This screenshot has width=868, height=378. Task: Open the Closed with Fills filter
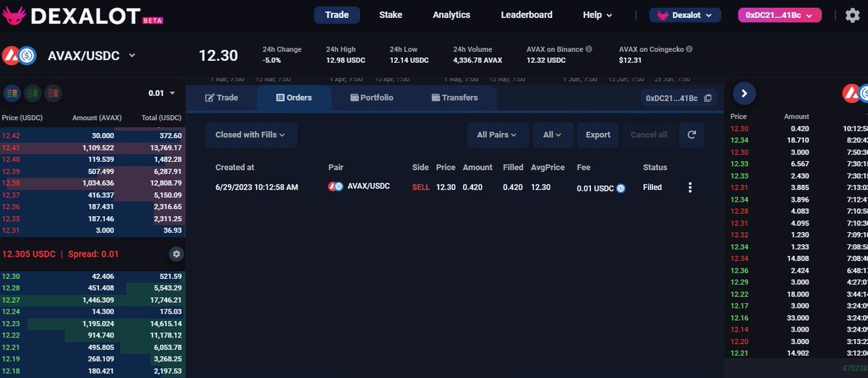[x=251, y=134]
